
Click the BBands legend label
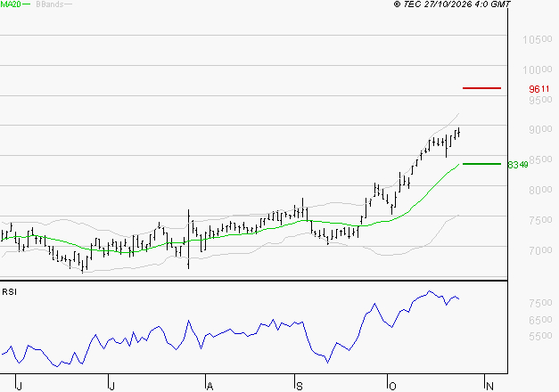tap(50, 4)
